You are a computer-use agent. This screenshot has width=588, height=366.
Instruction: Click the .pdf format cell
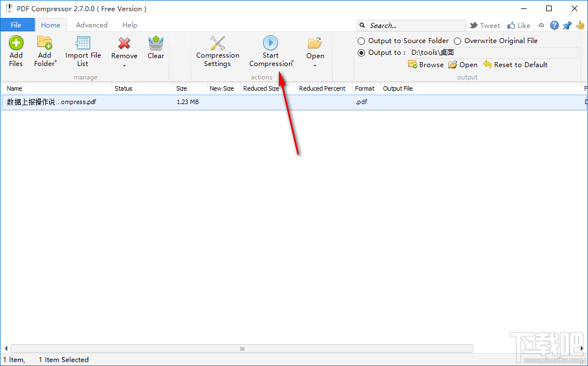coord(361,102)
